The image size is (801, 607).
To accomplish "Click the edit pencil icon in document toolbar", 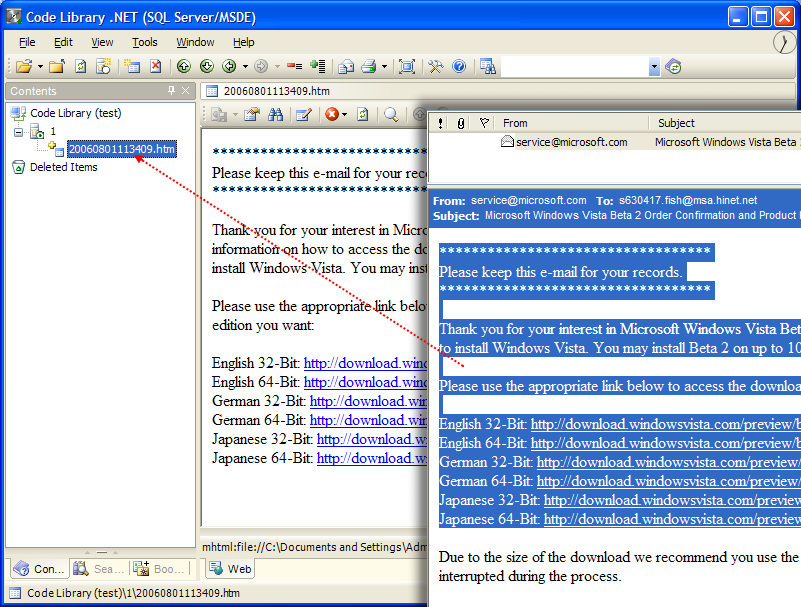I will click(x=304, y=114).
